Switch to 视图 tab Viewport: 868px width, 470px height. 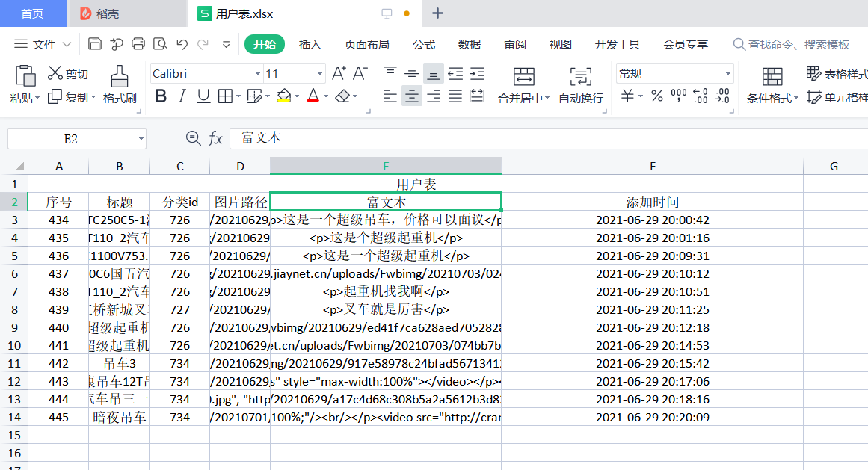coord(560,44)
